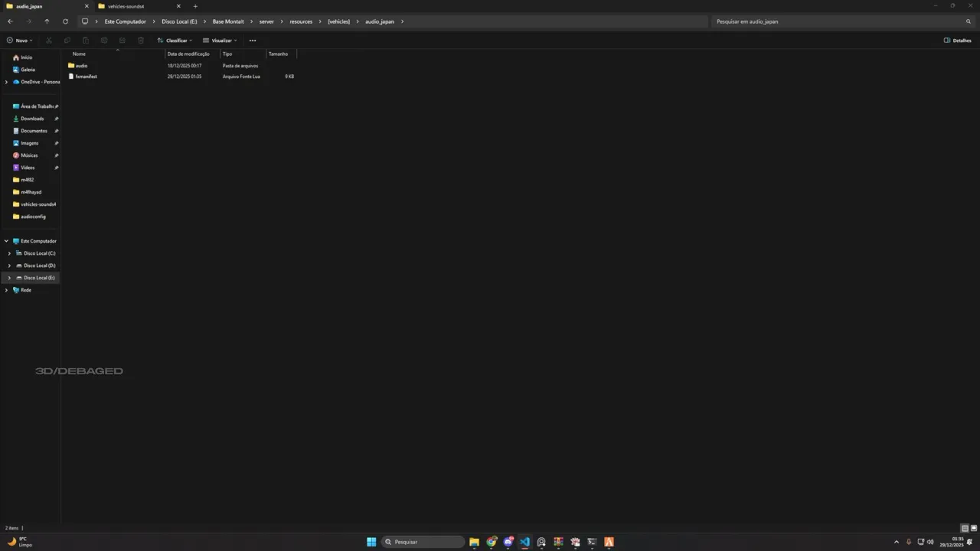Expand the OneDrive - Personal tree node
980x551 pixels.
[x=6, y=82]
